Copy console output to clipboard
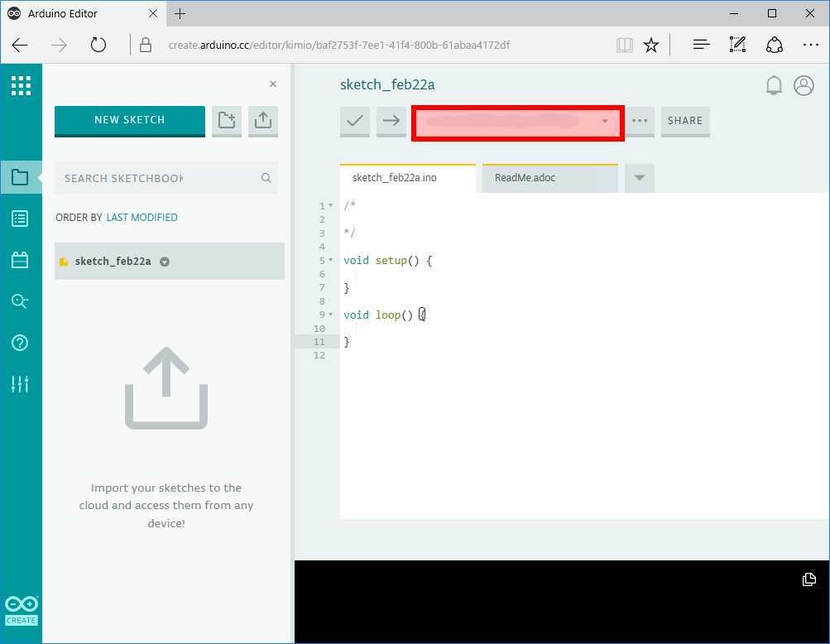This screenshot has width=830, height=644. [808, 579]
